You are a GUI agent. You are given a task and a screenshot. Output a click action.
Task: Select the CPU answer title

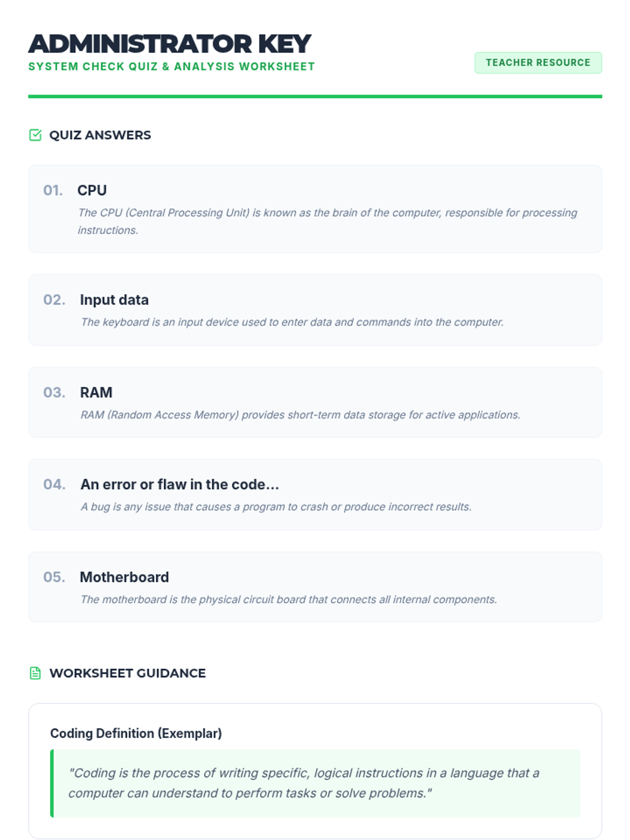click(x=92, y=190)
